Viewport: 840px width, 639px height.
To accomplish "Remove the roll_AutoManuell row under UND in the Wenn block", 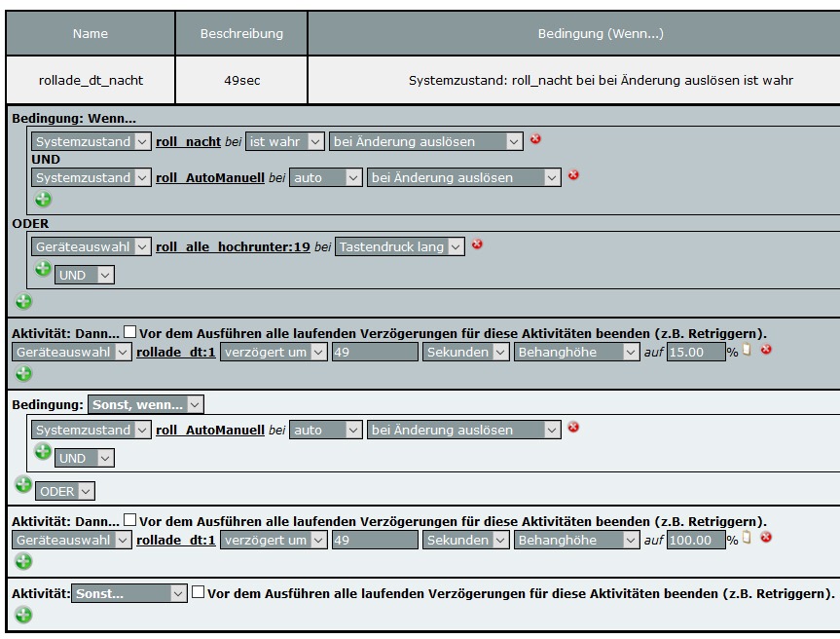I will tap(573, 175).
